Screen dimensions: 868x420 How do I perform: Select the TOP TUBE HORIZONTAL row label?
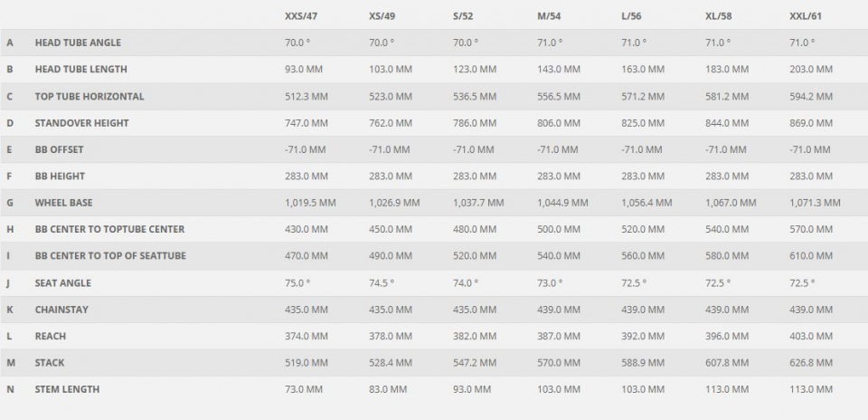[90, 97]
